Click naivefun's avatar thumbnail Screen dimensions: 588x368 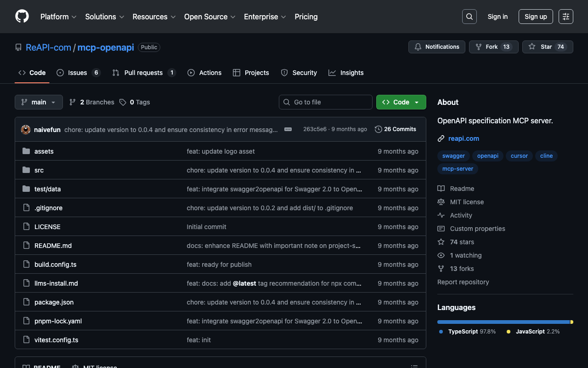[x=26, y=130]
